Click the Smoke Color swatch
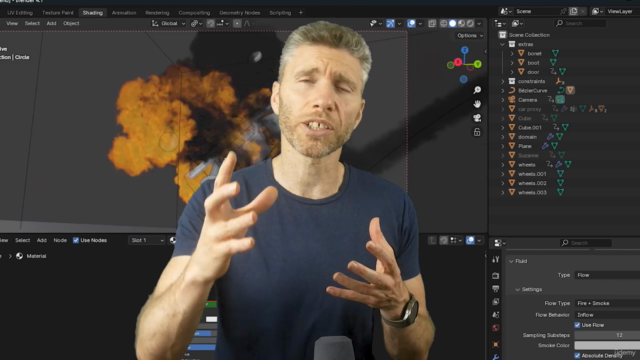The image size is (640, 360). click(607, 345)
